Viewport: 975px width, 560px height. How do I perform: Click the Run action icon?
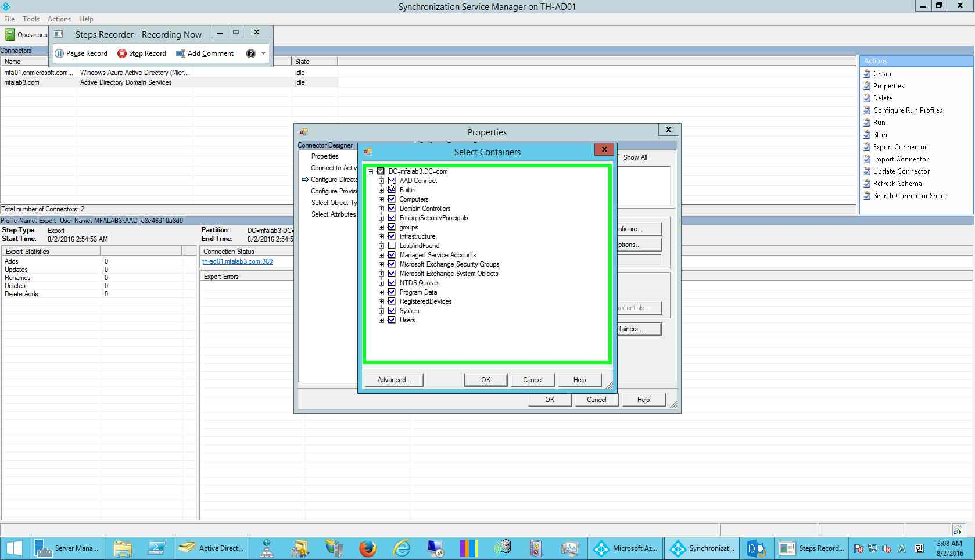(867, 123)
